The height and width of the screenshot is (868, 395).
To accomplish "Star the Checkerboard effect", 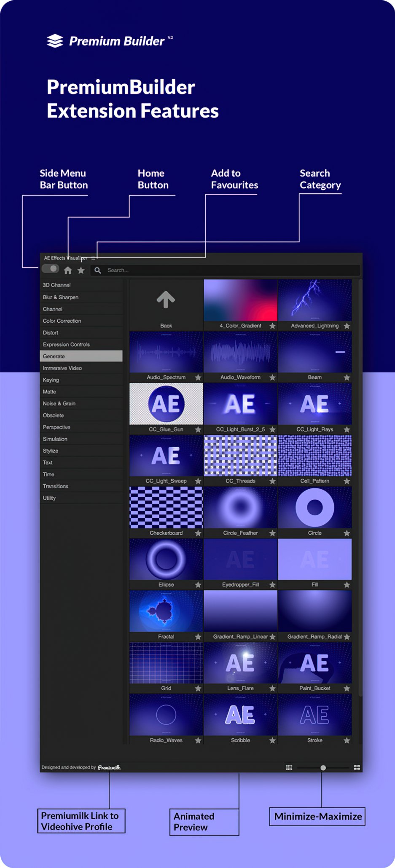I will (198, 533).
